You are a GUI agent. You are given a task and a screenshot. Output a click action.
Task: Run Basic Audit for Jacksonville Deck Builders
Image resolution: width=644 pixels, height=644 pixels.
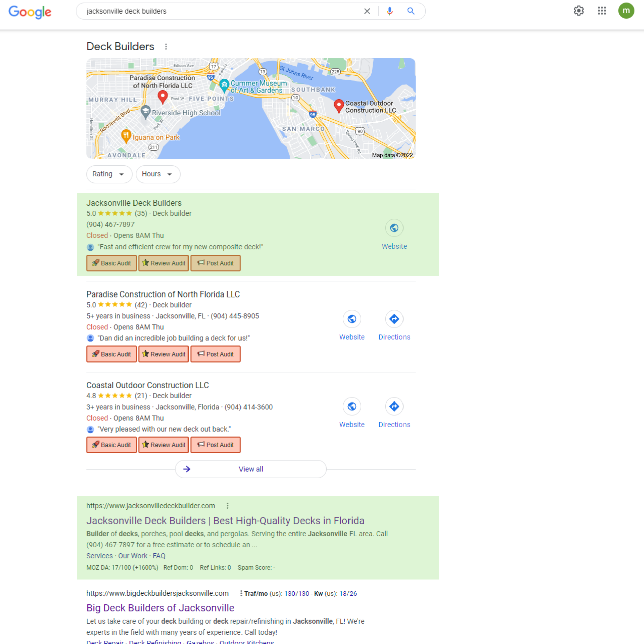[x=111, y=263]
